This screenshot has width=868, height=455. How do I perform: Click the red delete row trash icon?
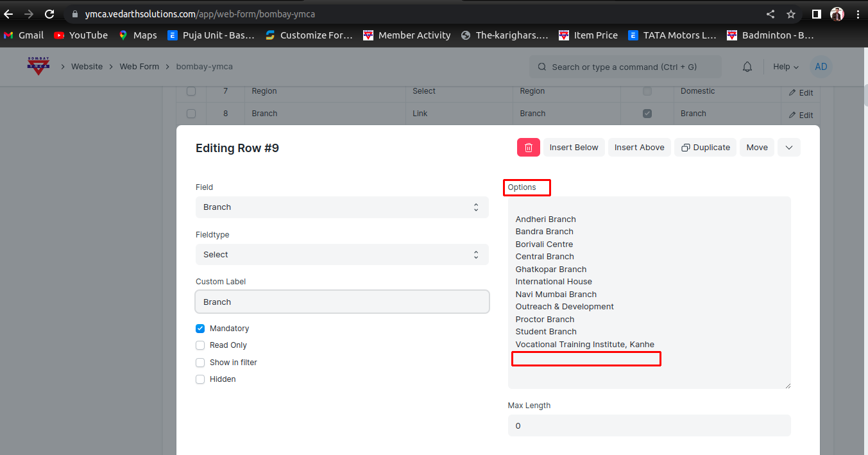[528, 148]
